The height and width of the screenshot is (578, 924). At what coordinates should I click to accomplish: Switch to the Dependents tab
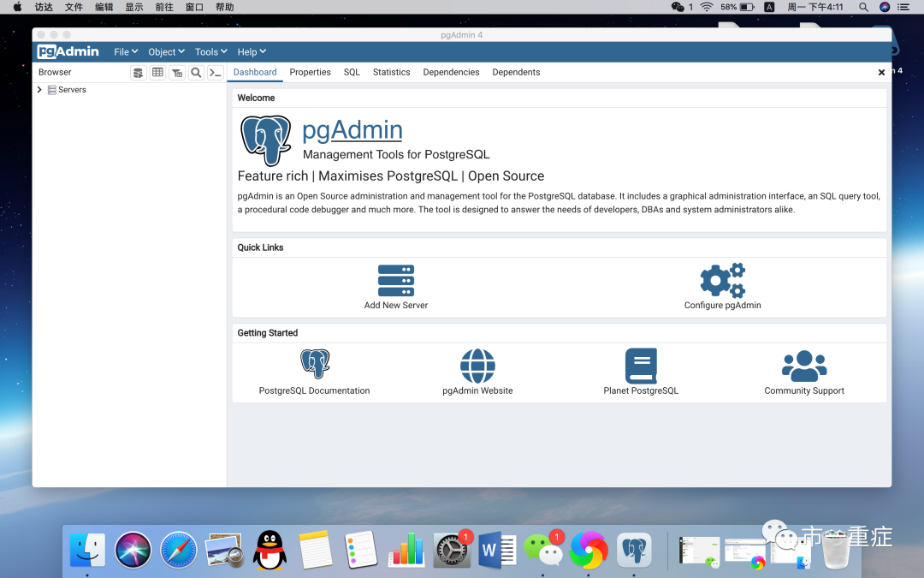click(x=516, y=72)
